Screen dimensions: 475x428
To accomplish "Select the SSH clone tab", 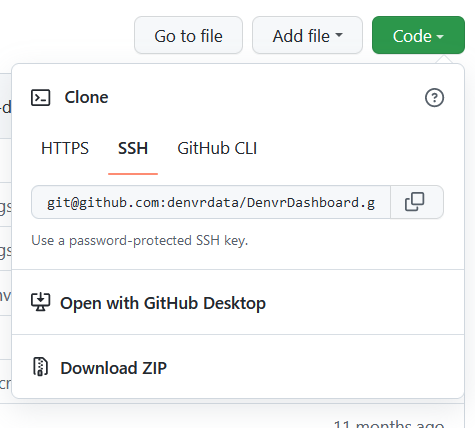I will click(x=133, y=148).
